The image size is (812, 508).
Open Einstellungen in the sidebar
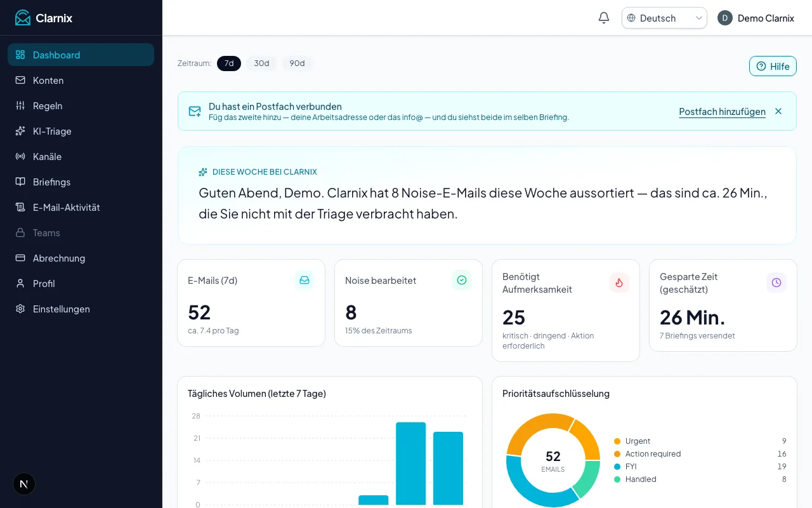81,309
